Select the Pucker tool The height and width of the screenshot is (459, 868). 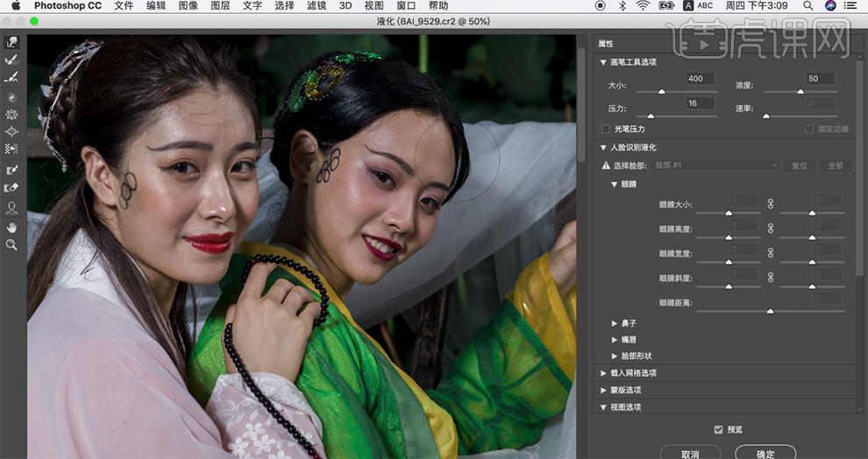pos(12,114)
